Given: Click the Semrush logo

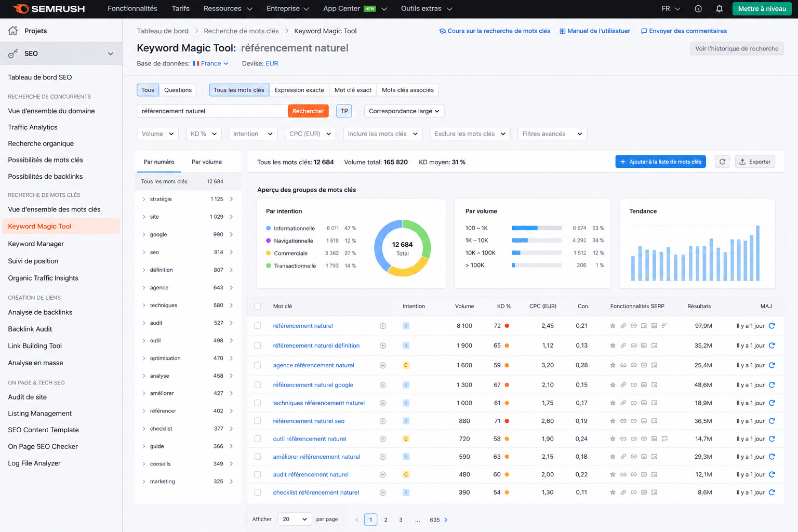Looking at the screenshot, I should tap(49, 9).
